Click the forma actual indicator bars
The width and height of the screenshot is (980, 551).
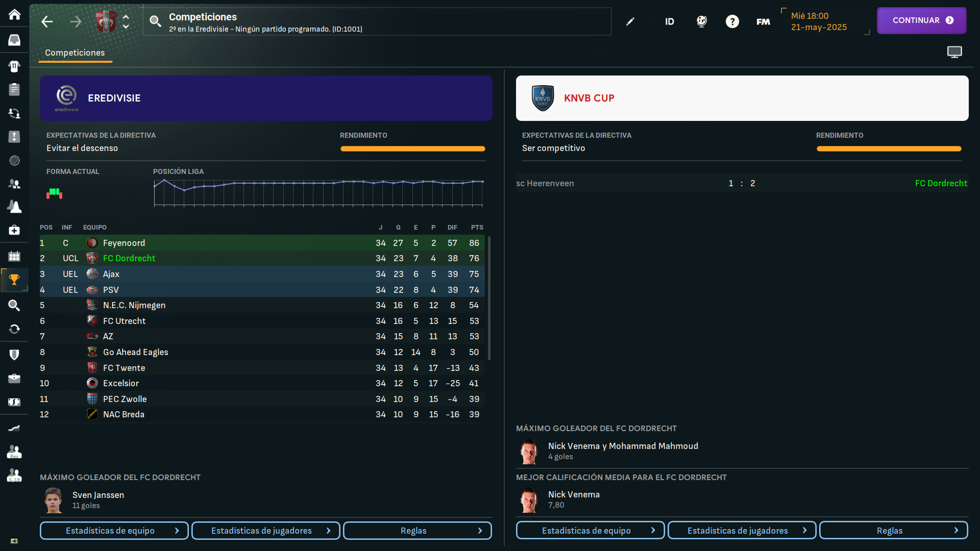(x=54, y=193)
